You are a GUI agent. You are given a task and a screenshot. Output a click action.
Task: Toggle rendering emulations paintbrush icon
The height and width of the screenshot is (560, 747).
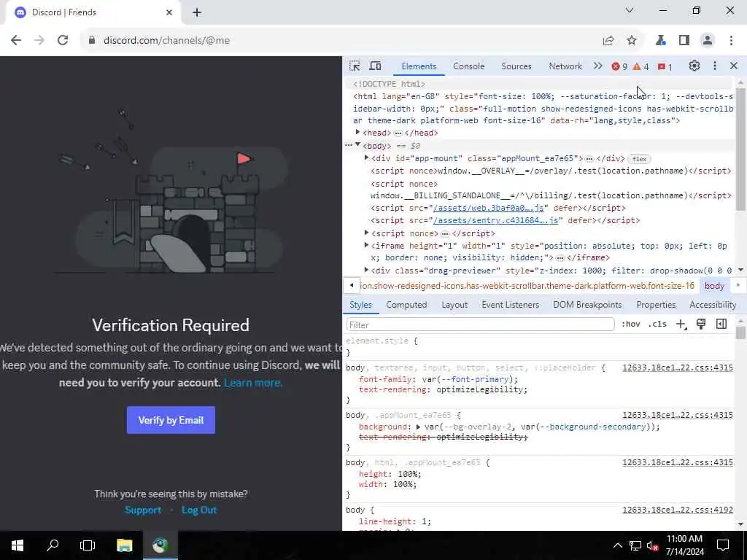pos(701,324)
